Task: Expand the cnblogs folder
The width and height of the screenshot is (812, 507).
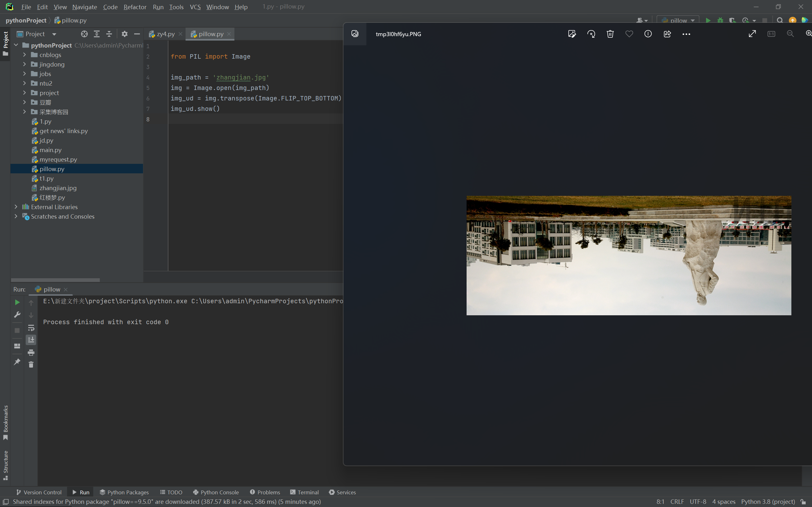Action: (x=24, y=55)
